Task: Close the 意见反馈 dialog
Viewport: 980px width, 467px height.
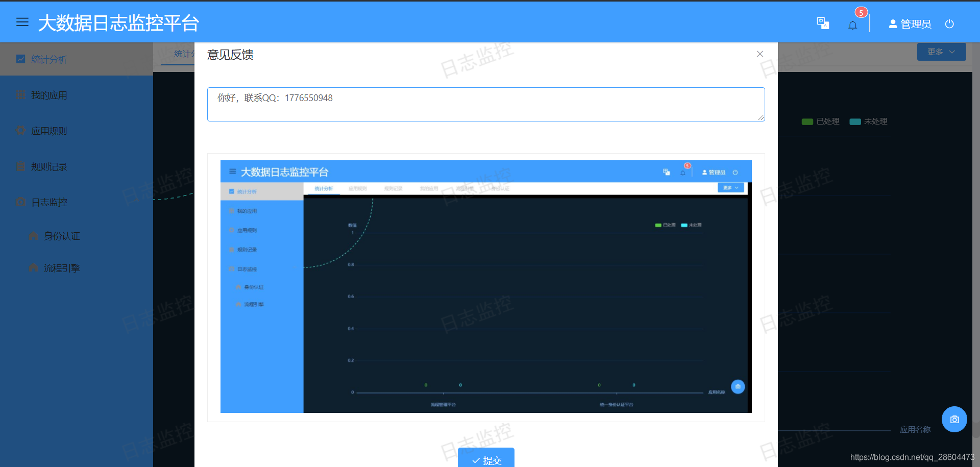Action: (x=760, y=54)
